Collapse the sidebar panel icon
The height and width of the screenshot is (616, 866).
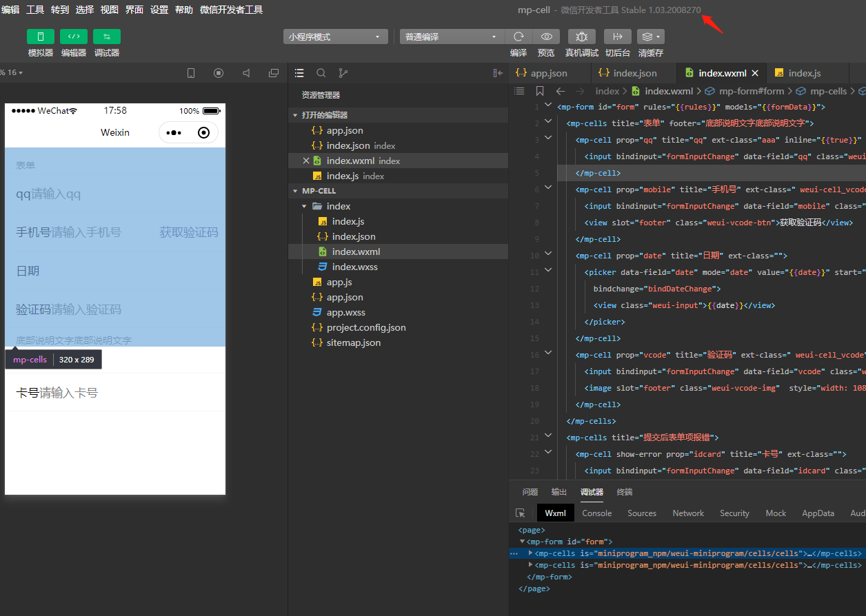click(498, 73)
